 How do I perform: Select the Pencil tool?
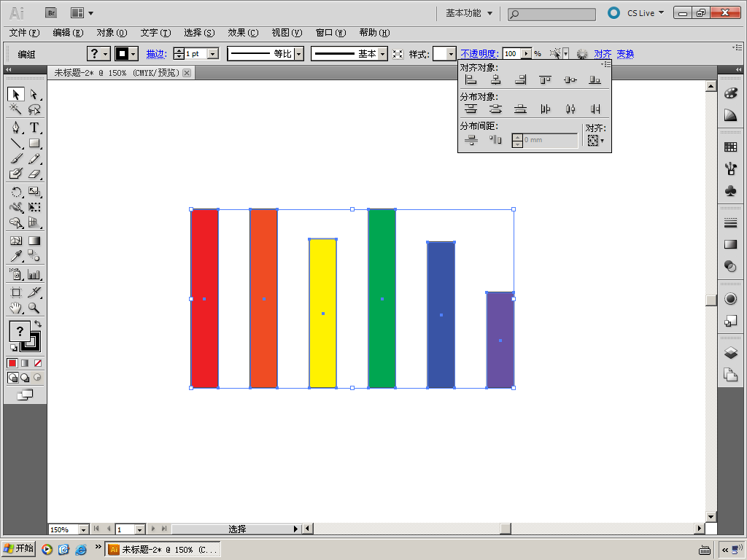click(x=34, y=158)
